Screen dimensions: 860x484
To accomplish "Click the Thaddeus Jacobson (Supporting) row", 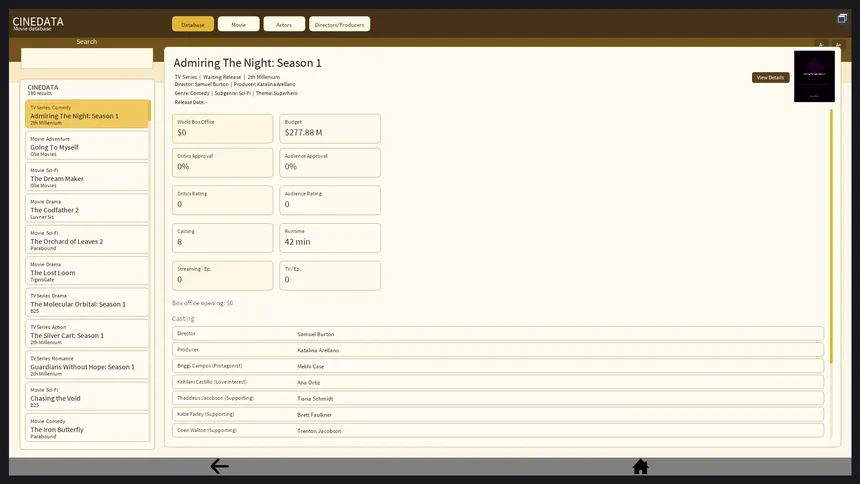I will pyautogui.click(x=497, y=398).
